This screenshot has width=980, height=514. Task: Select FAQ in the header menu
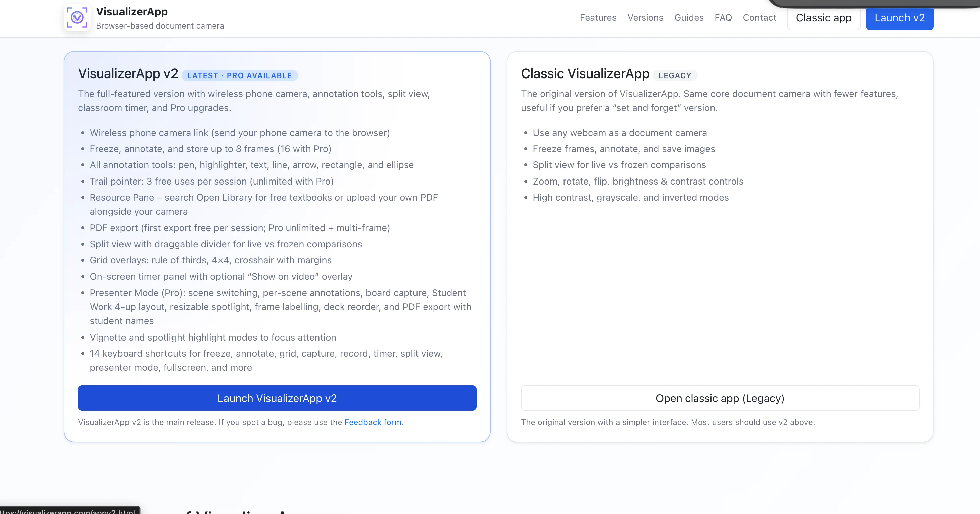tap(723, 18)
